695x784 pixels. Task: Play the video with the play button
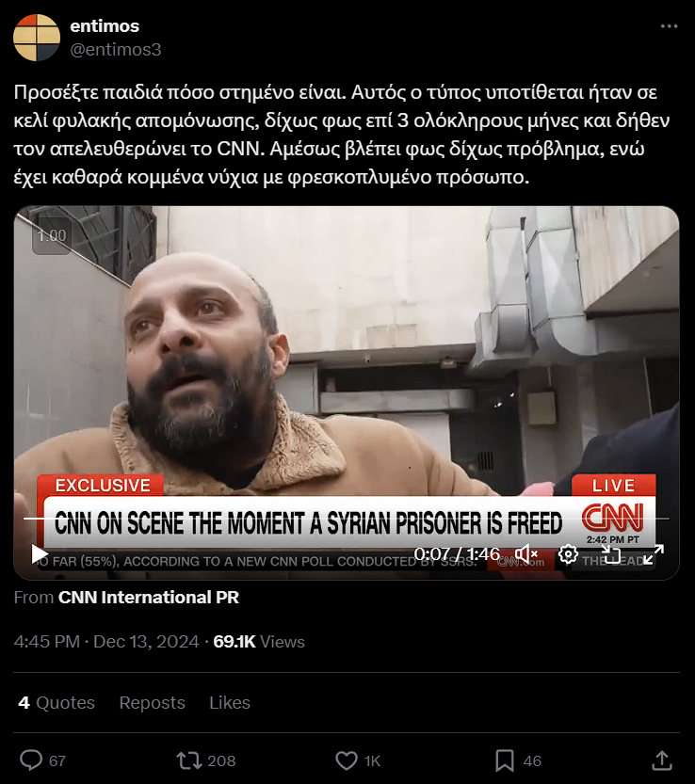click(40, 554)
